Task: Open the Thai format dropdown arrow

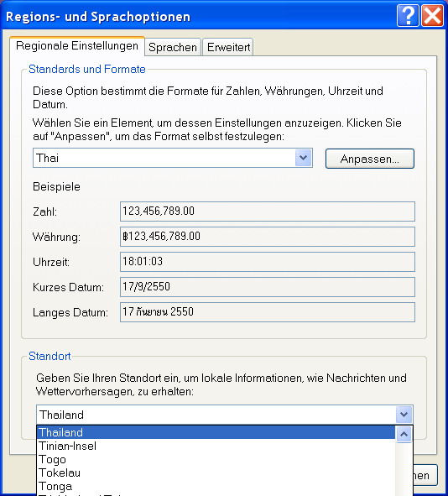Action: click(x=304, y=158)
